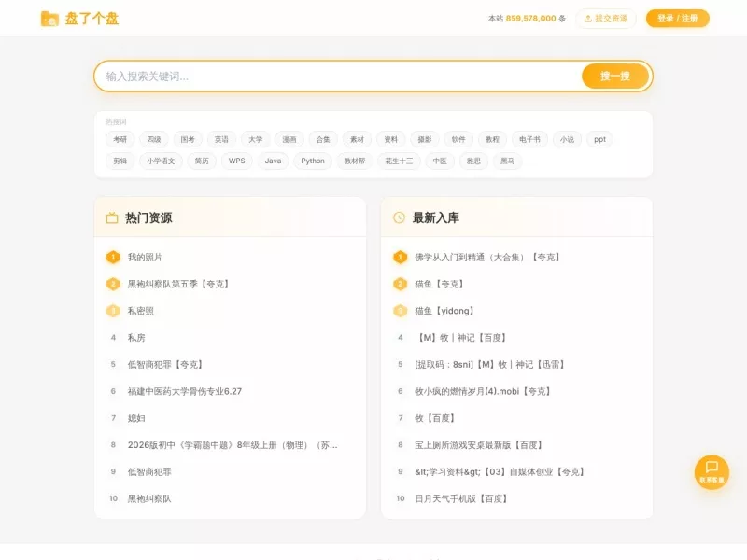Open 牧小疯的燃情岁月(4).mobi【夸克】 entry
The height and width of the screenshot is (560, 747).
pyautogui.click(x=484, y=391)
